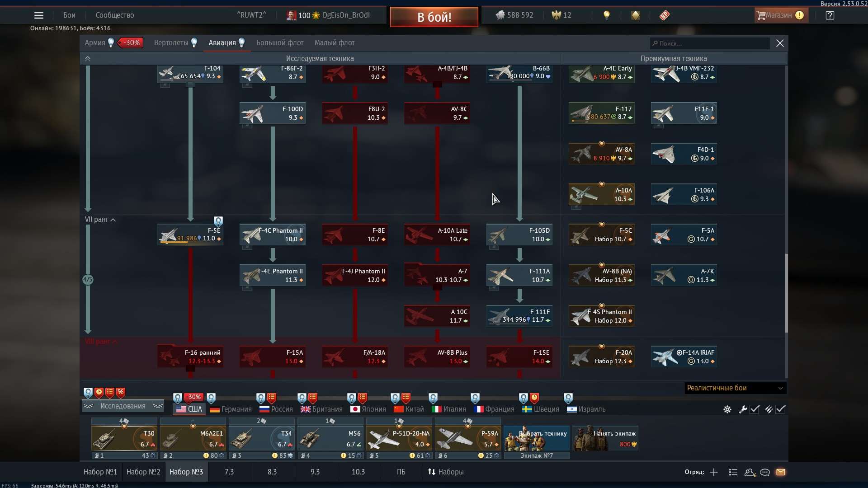
Task: Add a squad member with plus icon
Action: (x=714, y=472)
